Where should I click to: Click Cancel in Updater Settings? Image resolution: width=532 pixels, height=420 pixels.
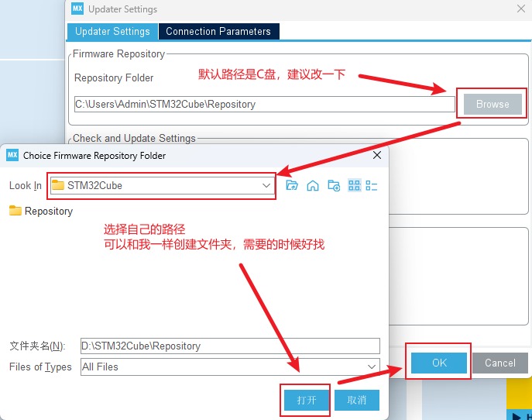pyautogui.click(x=500, y=363)
